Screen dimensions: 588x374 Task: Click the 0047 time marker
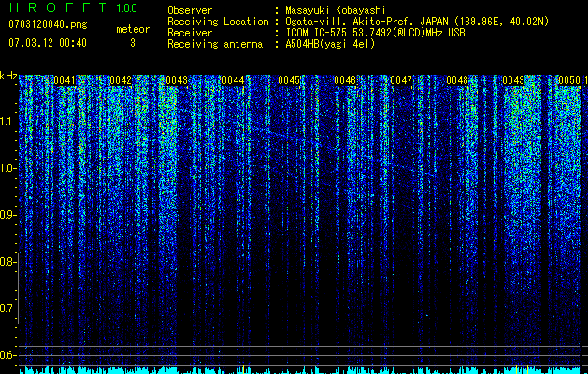401,80
